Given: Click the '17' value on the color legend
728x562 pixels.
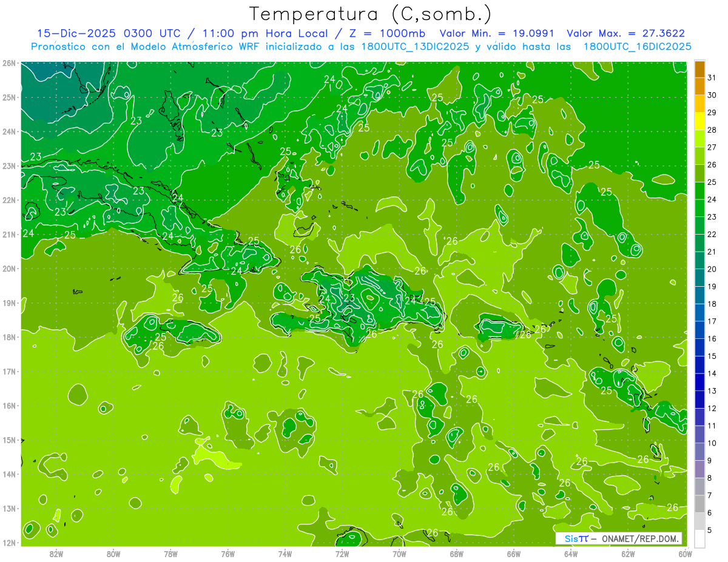Looking at the screenshot, I should point(712,321).
